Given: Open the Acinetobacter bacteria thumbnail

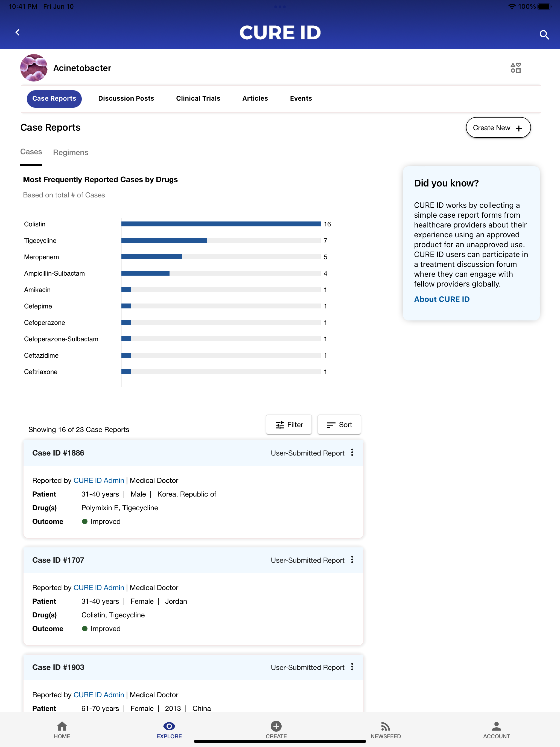Looking at the screenshot, I should coord(34,68).
